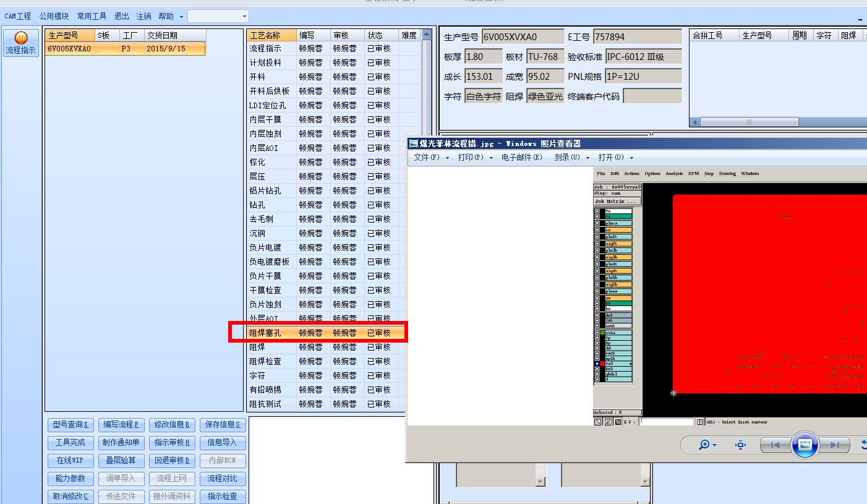Select 流程指示 process row

(x=333, y=48)
